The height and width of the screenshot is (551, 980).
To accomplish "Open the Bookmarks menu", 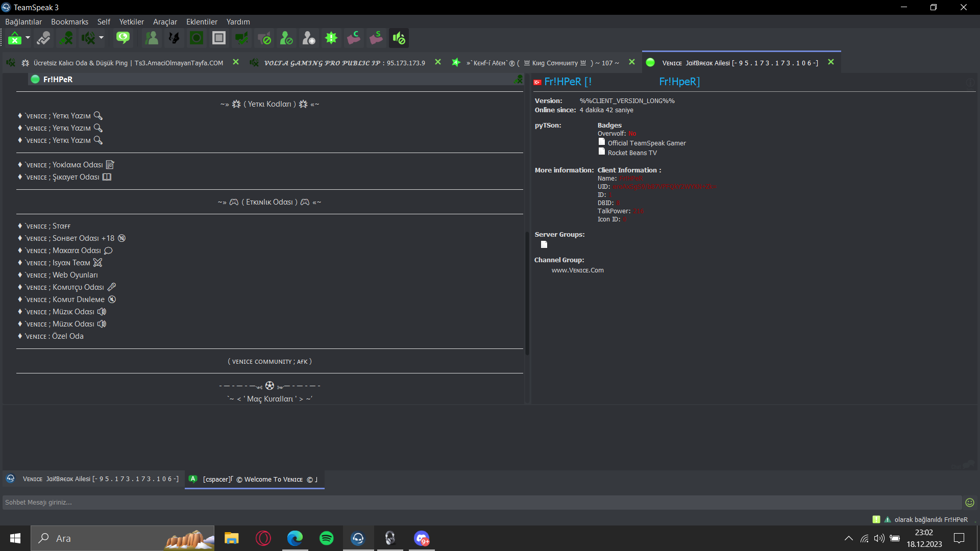I will [69, 22].
